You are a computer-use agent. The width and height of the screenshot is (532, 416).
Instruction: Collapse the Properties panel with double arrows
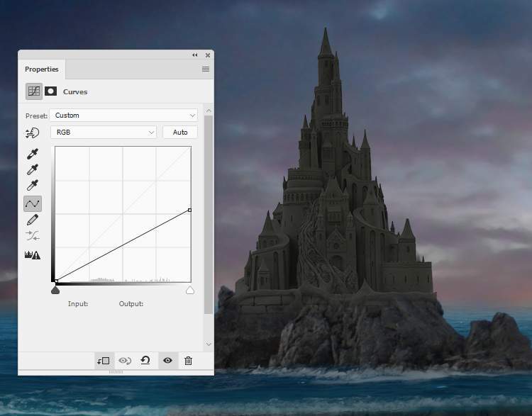pyautogui.click(x=195, y=55)
